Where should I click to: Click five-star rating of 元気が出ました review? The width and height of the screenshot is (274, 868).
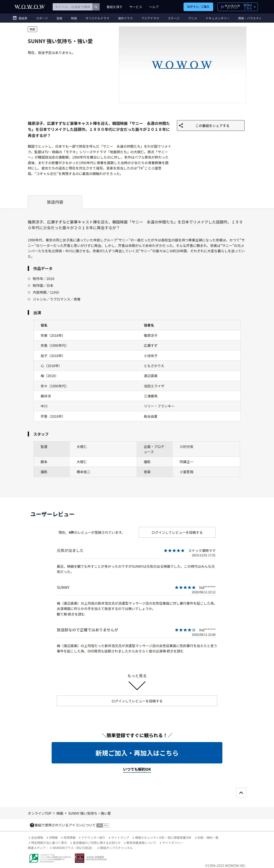(x=174, y=551)
